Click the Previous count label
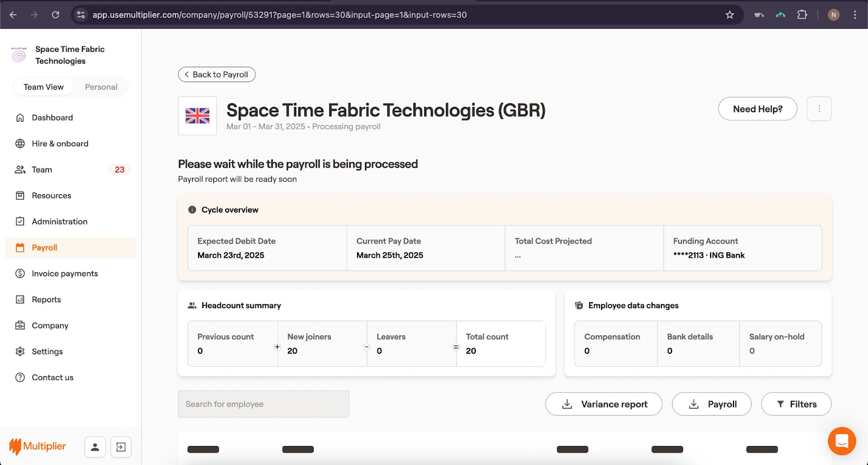This screenshot has width=868, height=465. click(226, 336)
